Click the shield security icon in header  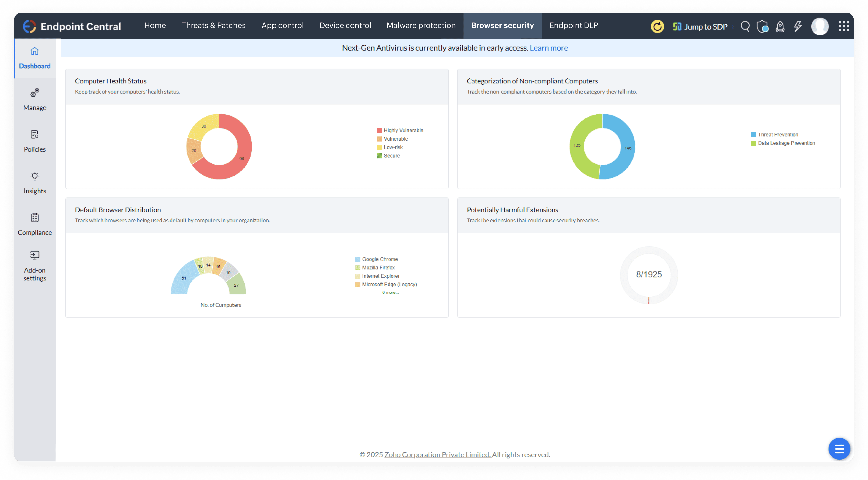pyautogui.click(x=762, y=26)
